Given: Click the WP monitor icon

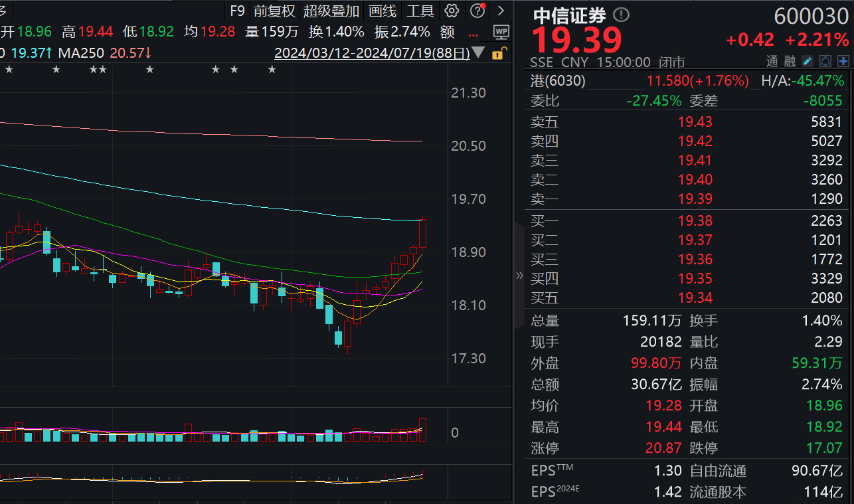Looking at the screenshot, I should click(x=501, y=31).
